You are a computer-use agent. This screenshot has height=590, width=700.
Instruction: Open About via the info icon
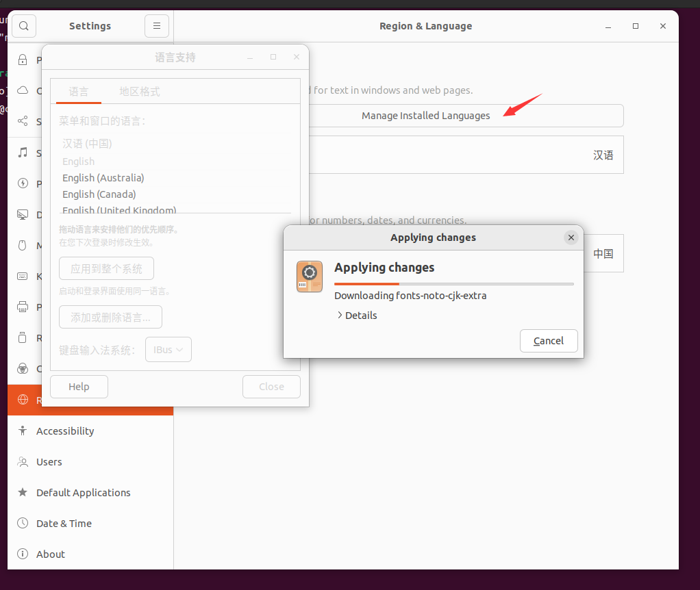click(x=23, y=554)
